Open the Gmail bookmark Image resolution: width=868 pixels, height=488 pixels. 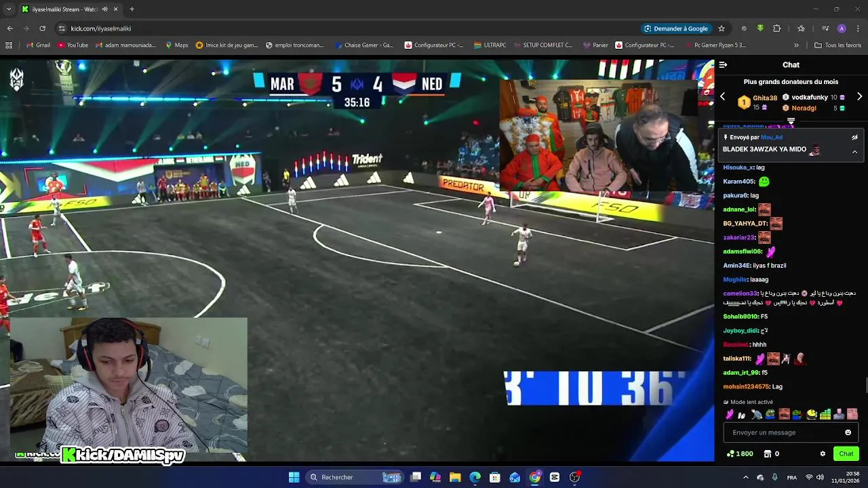coord(39,45)
